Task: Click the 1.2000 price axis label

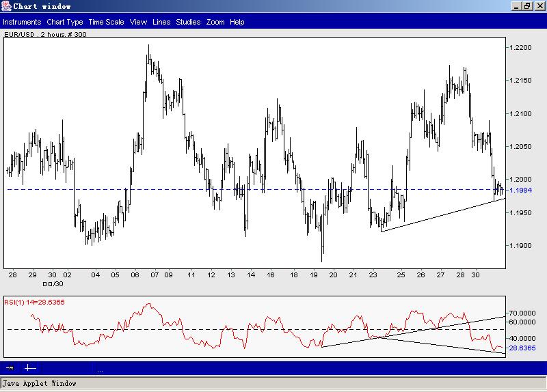Action: pyautogui.click(x=521, y=179)
